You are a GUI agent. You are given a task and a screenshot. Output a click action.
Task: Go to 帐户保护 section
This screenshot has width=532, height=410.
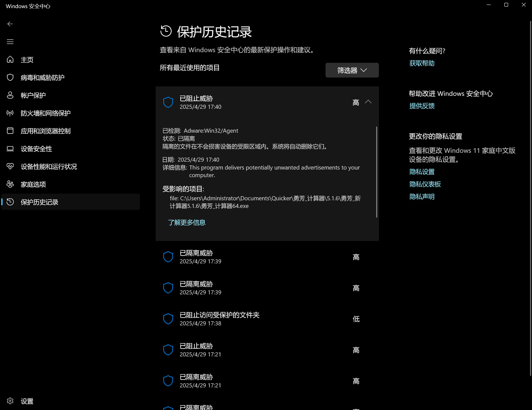[x=71, y=95]
